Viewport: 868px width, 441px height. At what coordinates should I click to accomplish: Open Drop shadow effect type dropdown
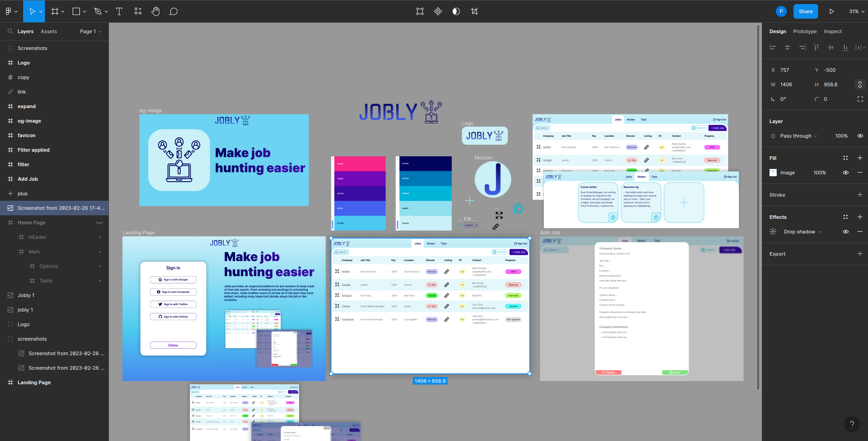pyautogui.click(x=802, y=232)
